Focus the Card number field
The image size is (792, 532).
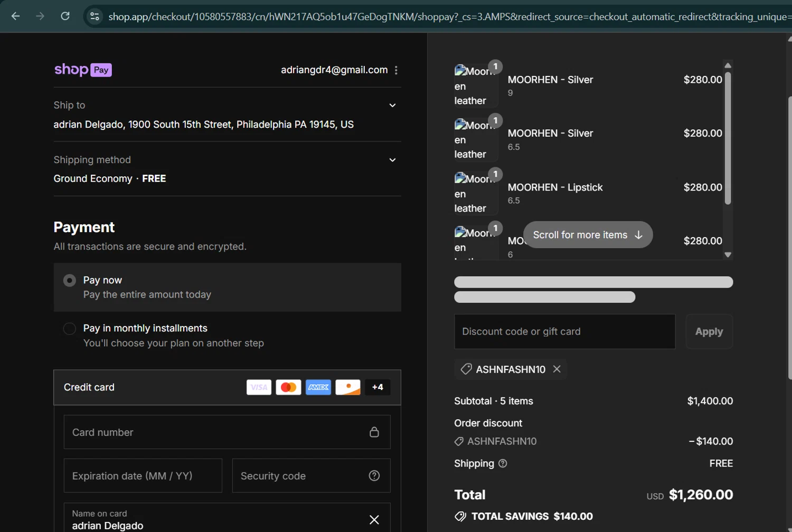227,432
